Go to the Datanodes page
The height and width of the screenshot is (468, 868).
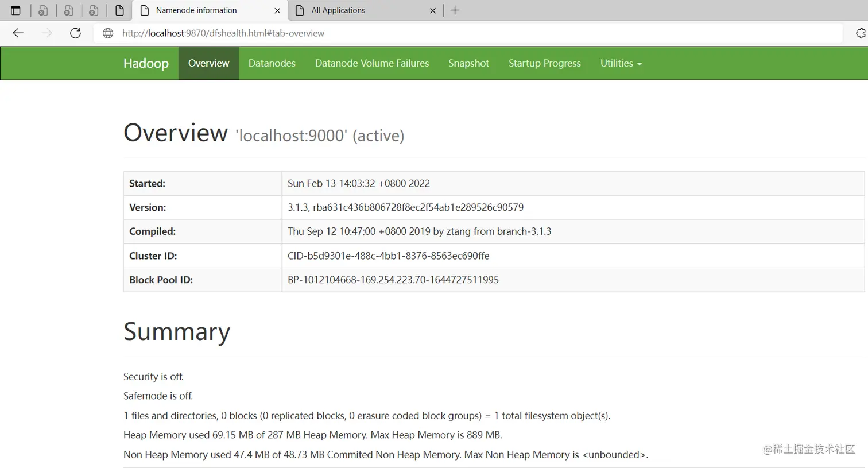272,63
